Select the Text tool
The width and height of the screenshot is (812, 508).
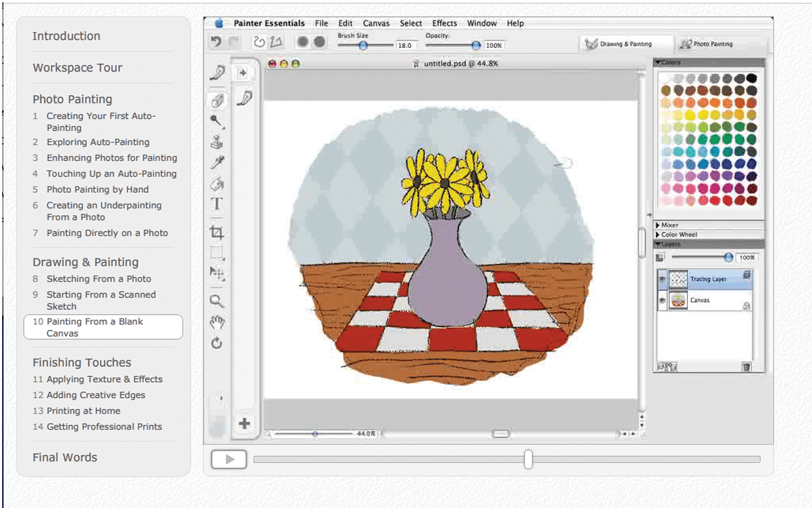pos(217,205)
